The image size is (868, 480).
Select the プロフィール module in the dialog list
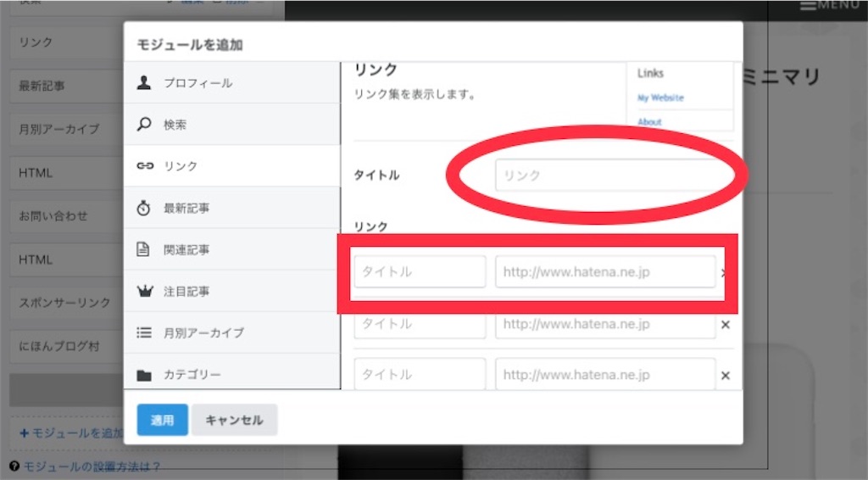tap(232, 82)
